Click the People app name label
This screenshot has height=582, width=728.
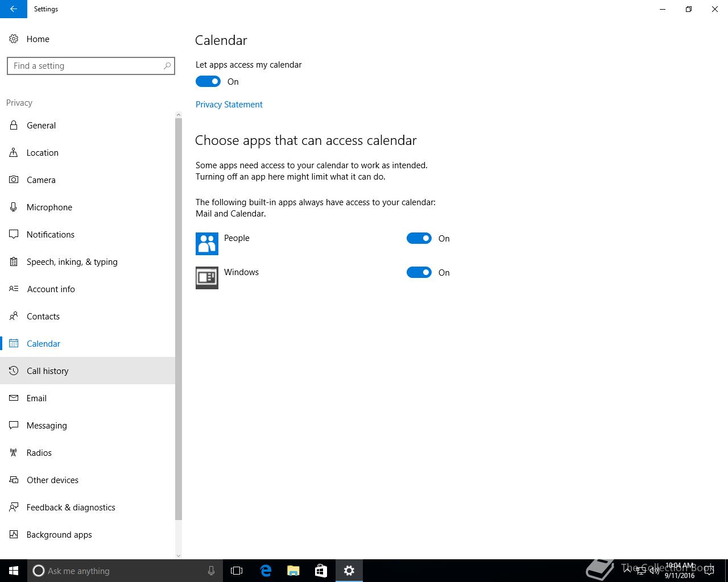[x=237, y=238]
